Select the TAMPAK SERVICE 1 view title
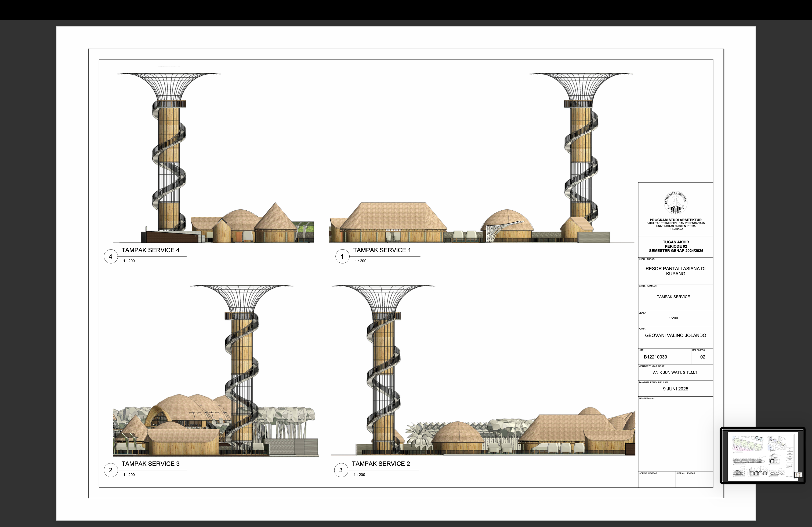Image resolution: width=812 pixels, height=527 pixels. pyautogui.click(x=382, y=250)
